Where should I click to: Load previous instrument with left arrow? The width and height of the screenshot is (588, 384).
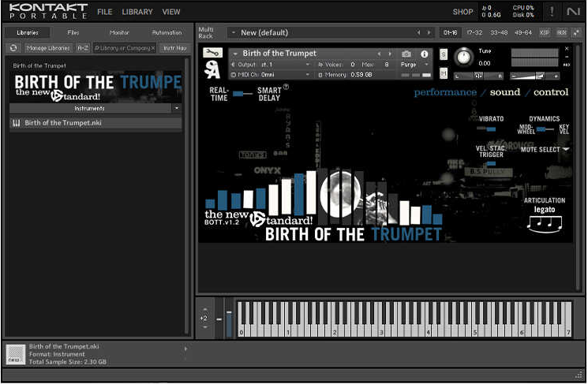[379, 54]
